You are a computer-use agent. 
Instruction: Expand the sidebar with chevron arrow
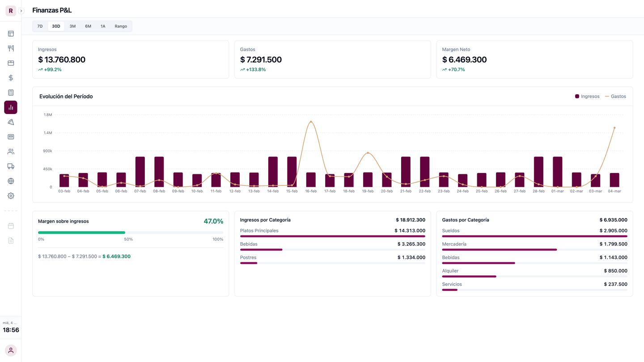coord(21,11)
